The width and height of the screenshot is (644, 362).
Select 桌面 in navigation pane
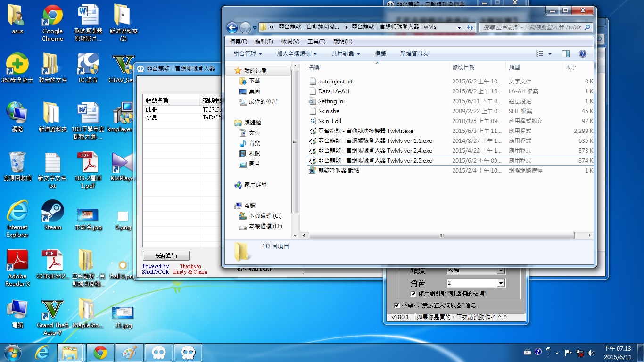(x=254, y=91)
